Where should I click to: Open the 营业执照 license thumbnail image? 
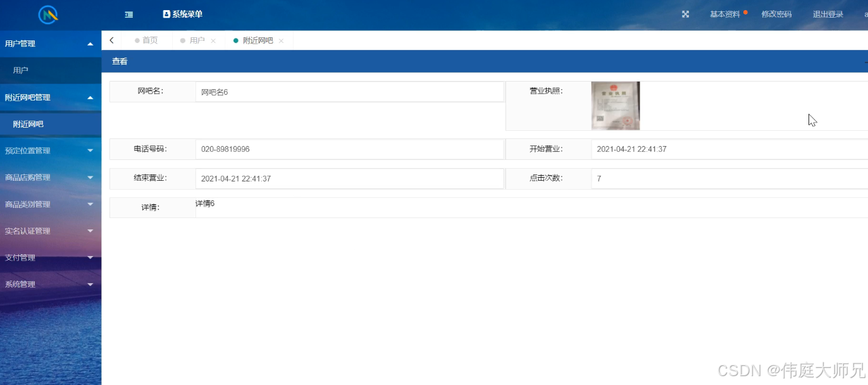616,106
